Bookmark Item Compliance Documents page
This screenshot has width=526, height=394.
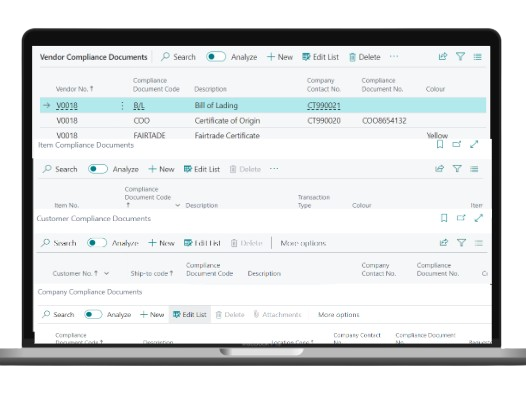click(x=440, y=145)
